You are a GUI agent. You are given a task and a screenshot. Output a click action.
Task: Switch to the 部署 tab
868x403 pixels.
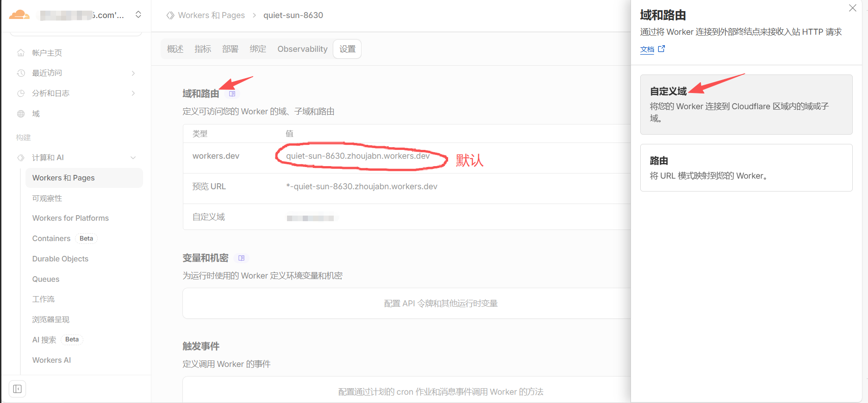[230, 49]
